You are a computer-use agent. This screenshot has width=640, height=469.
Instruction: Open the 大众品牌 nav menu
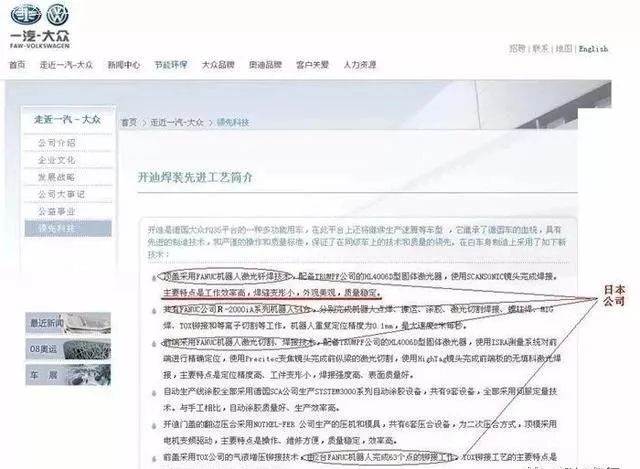click(218, 64)
